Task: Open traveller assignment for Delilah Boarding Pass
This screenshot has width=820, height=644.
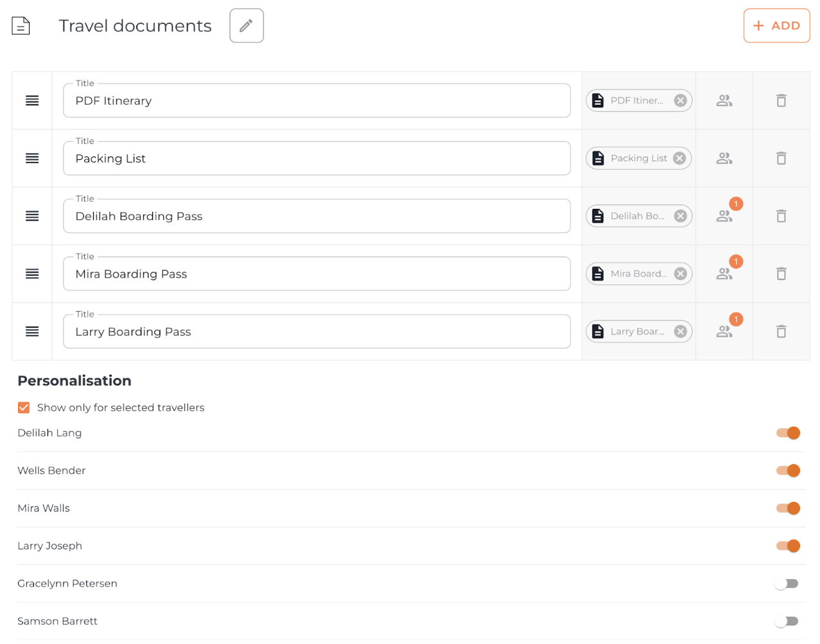Action: 724,217
